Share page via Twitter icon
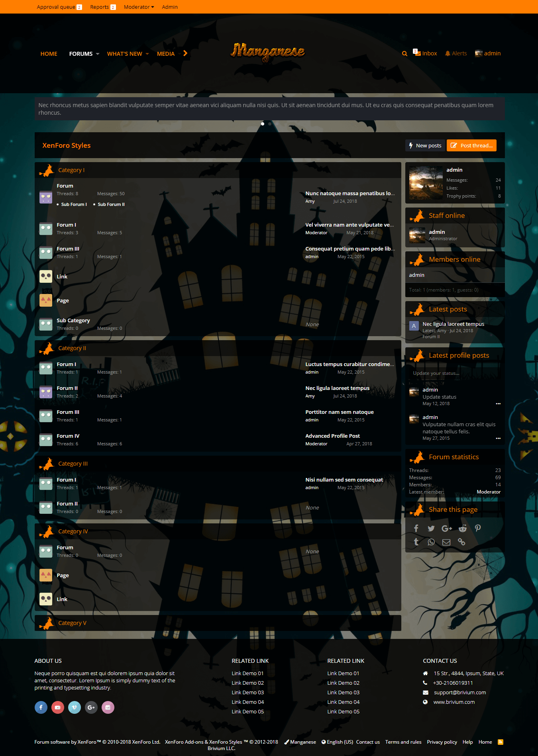Screen dimensions: 538x756 [x=431, y=529]
